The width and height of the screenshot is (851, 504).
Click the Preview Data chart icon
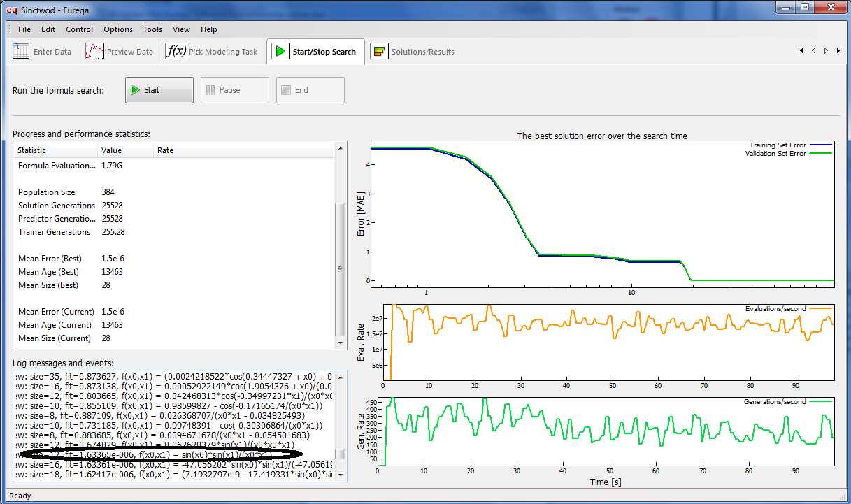94,52
